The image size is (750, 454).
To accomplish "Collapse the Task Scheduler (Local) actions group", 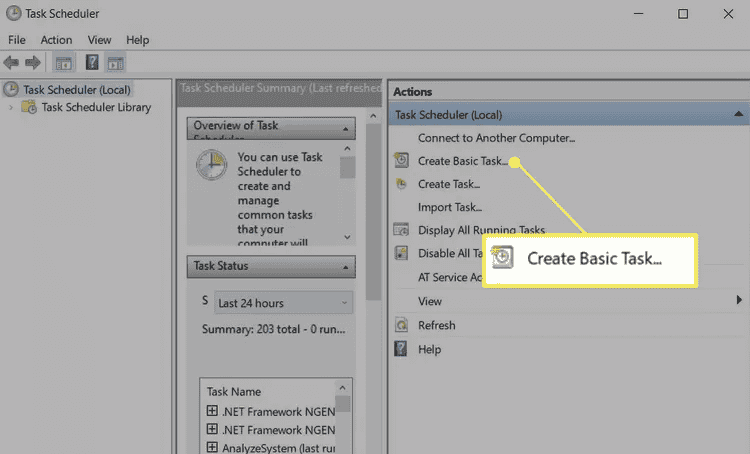I will (739, 114).
